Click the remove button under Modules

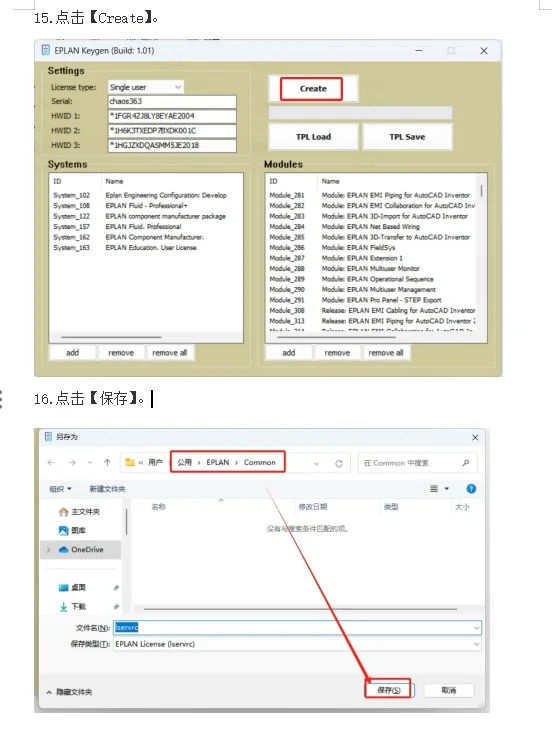(337, 352)
